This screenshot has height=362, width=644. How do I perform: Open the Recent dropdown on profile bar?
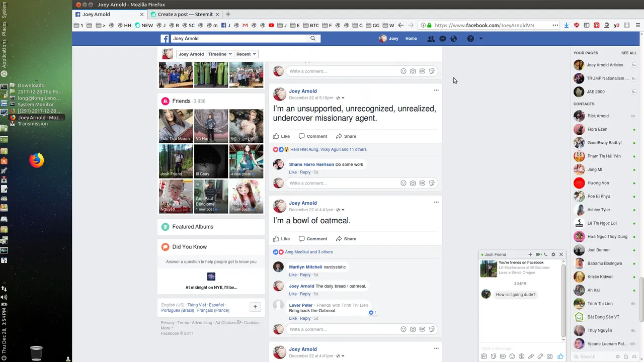point(246,54)
